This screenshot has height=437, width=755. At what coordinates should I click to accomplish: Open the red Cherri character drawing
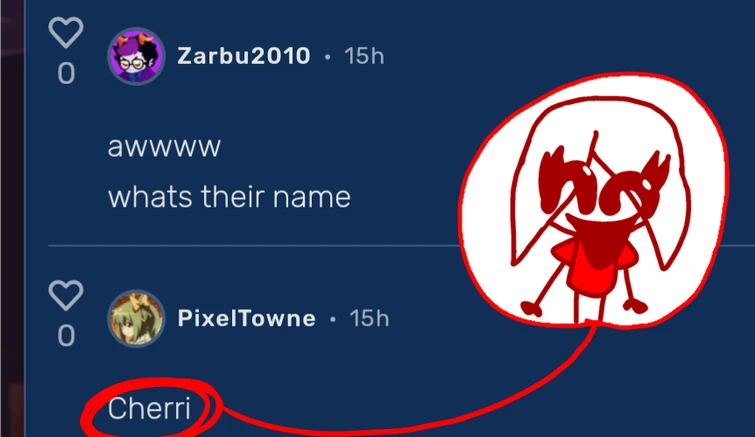tap(594, 200)
